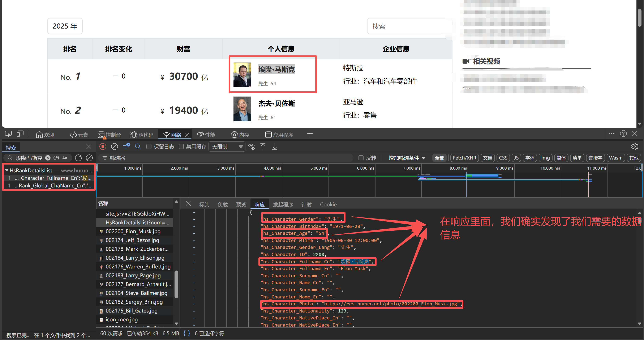Collapse the HsRankDetailsList search results
The height and width of the screenshot is (340, 644).
[7, 170]
